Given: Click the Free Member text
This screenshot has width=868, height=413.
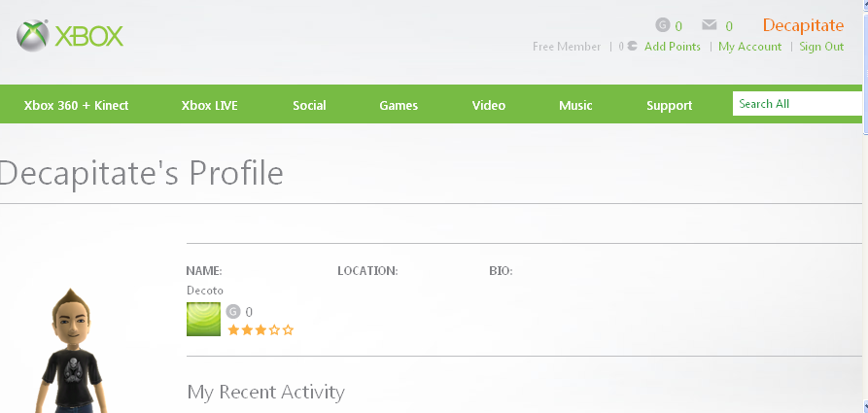Looking at the screenshot, I should point(567,47).
